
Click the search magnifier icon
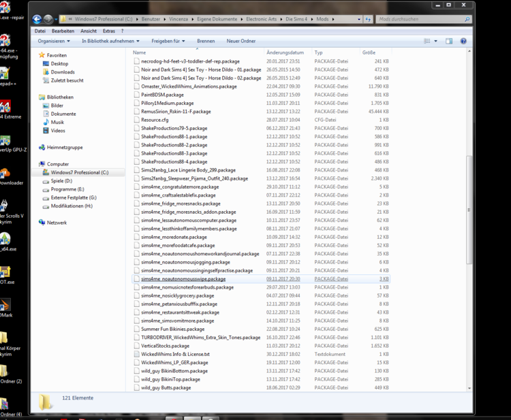(x=467, y=19)
